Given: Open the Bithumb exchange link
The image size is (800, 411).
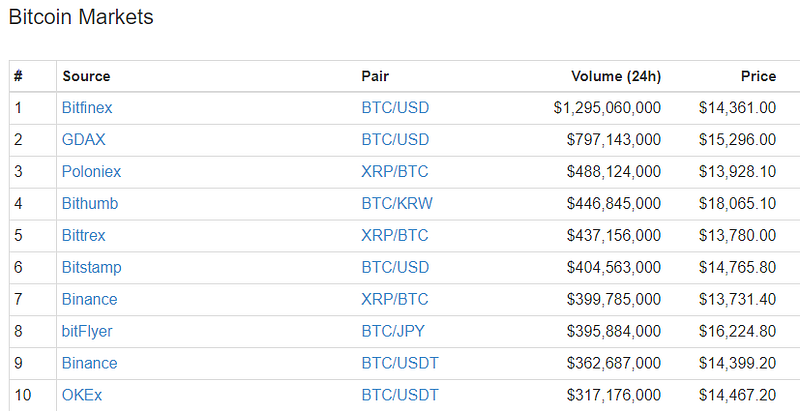Looking at the screenshot, I should coord(90,203).
